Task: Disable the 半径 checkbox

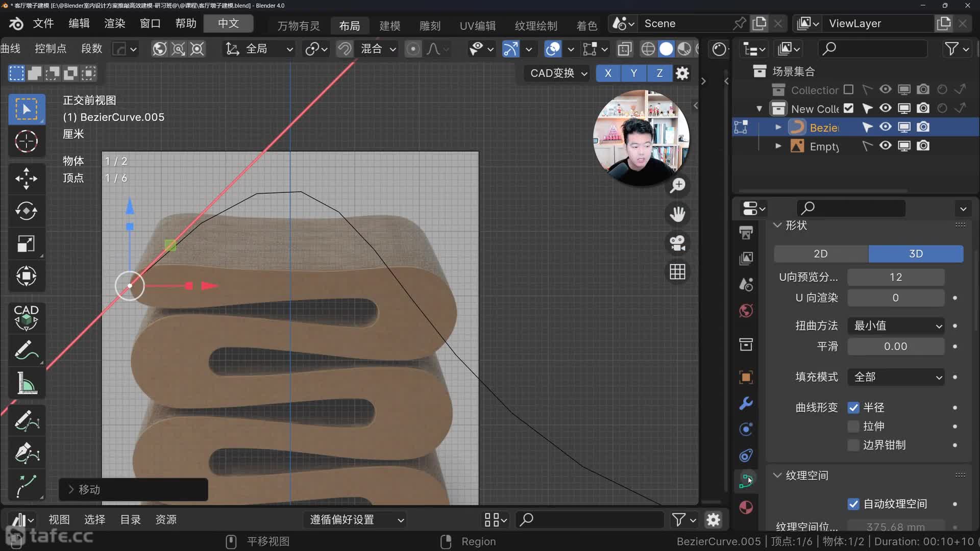Action: pyautogui.click(x=853, y=408)
